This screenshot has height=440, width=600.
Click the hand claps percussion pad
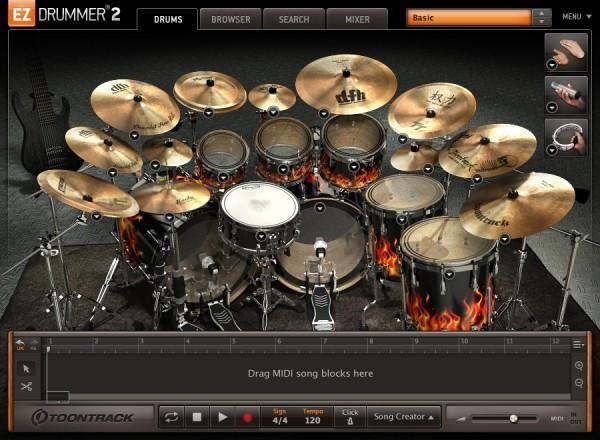(566, 51)
